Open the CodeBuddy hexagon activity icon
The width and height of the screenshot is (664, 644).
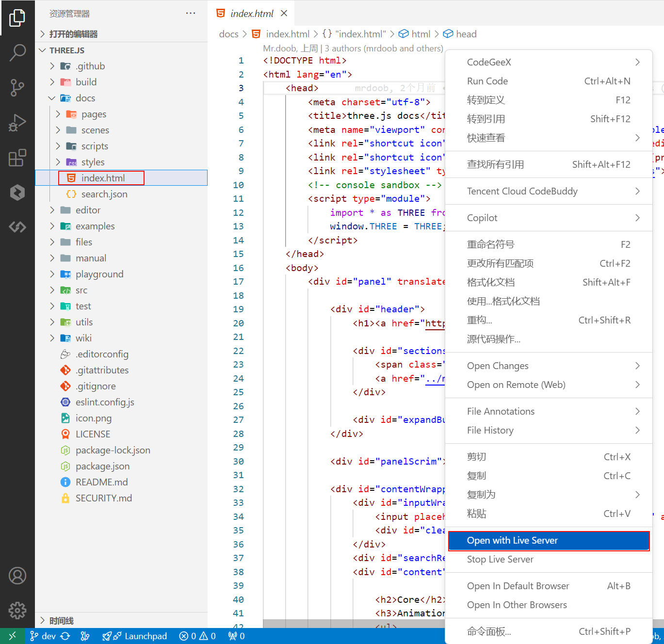point(17,193)
